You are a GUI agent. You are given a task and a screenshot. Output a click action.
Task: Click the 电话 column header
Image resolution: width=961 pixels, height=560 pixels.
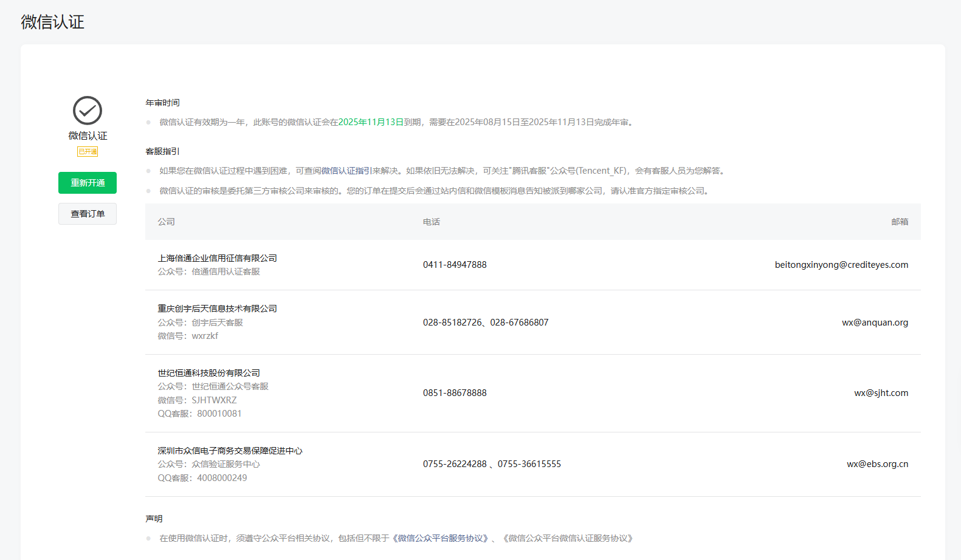tap(432, 222)
